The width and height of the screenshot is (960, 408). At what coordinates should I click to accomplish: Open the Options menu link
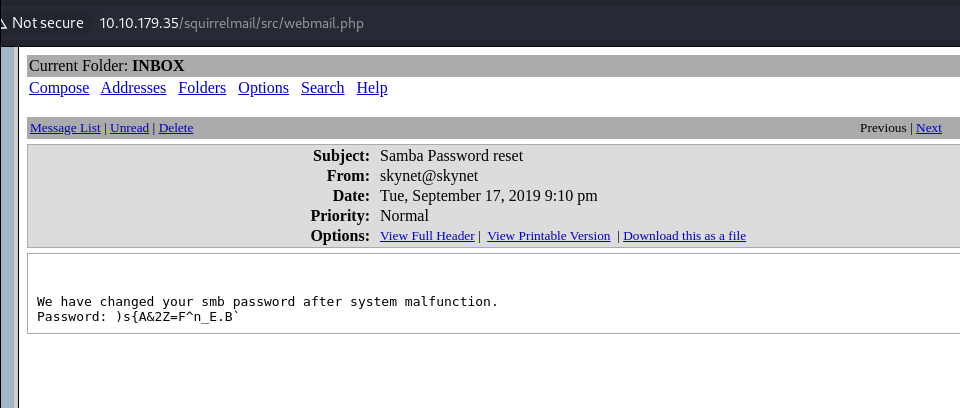[x=263, y=88]
